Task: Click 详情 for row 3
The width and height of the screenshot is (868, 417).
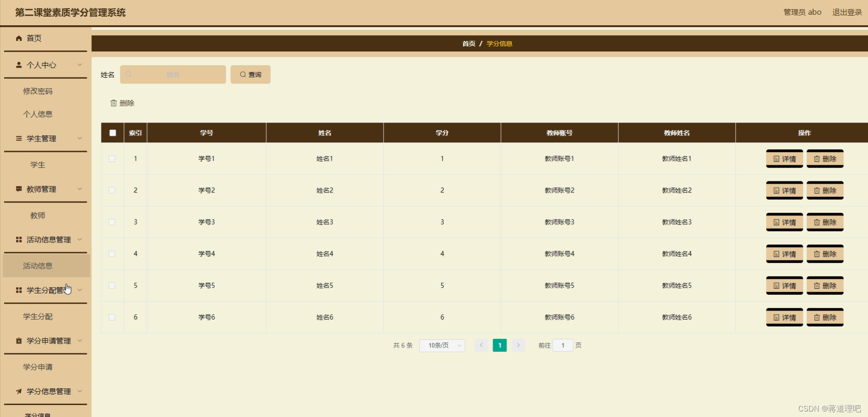Action: (x=784, y=222)
